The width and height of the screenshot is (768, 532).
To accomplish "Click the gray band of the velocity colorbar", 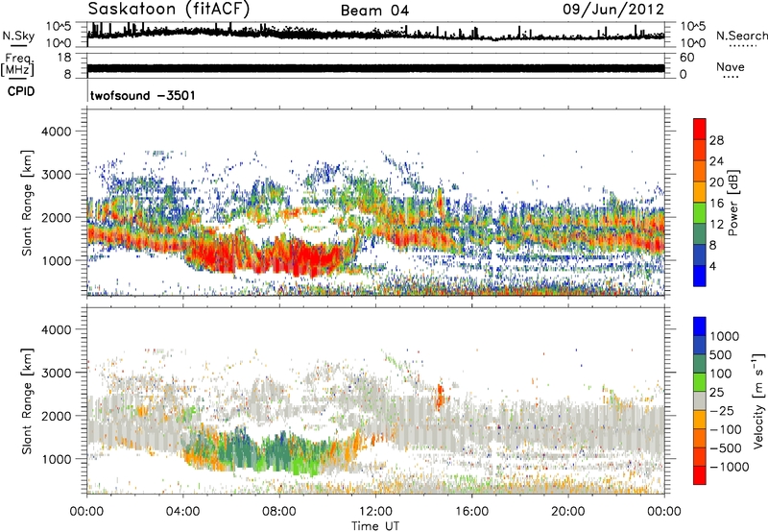I will click(x=700, y=401).
